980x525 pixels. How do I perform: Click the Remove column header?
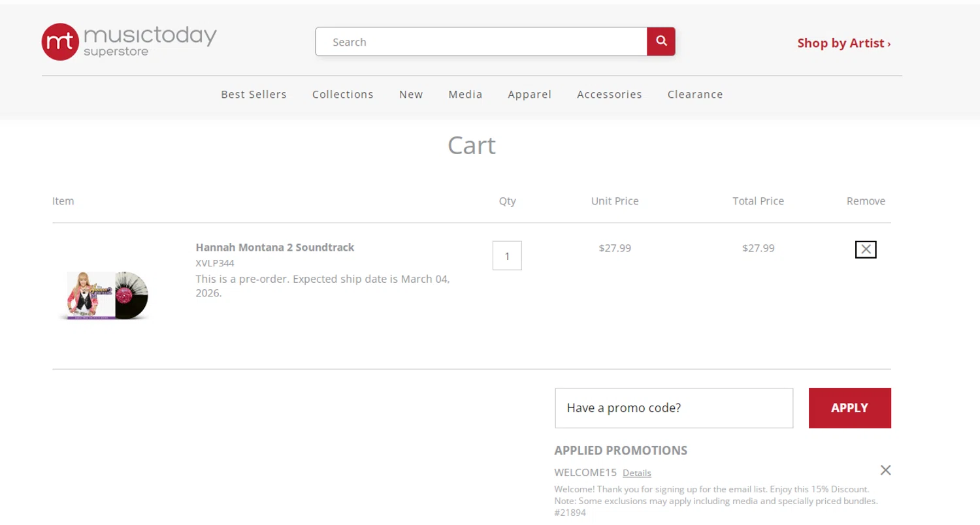[866, 201]
